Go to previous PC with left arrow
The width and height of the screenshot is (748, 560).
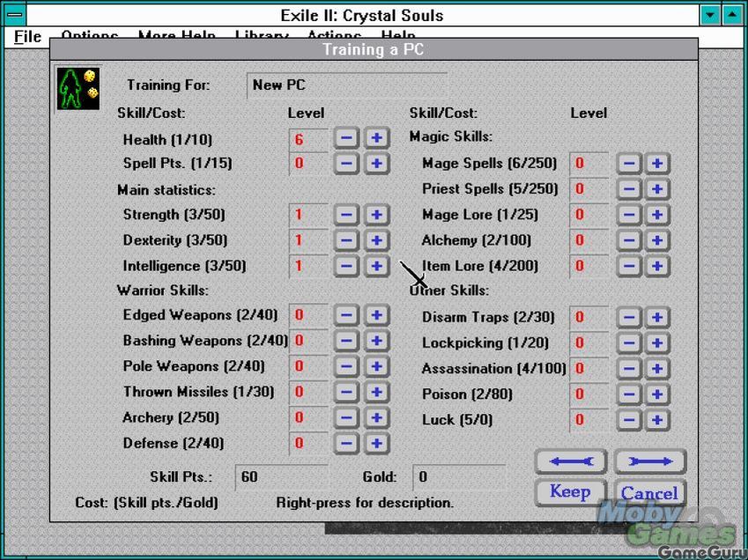click(x=572, y=461)
